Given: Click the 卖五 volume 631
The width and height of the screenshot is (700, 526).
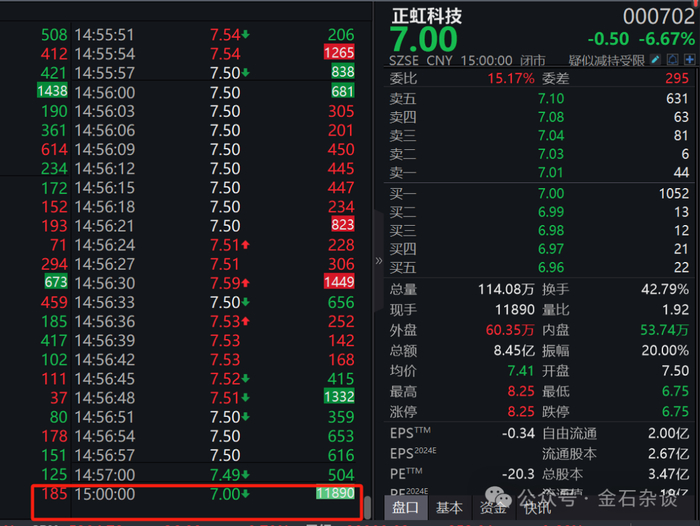Looking at the screenshot, I should [678, 98].
